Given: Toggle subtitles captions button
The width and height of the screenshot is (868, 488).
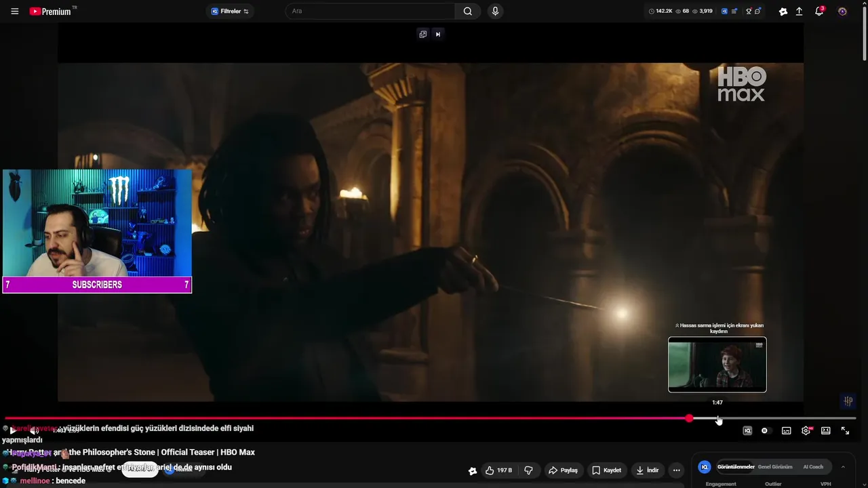Looking at the screenshot, I should 786,430.
